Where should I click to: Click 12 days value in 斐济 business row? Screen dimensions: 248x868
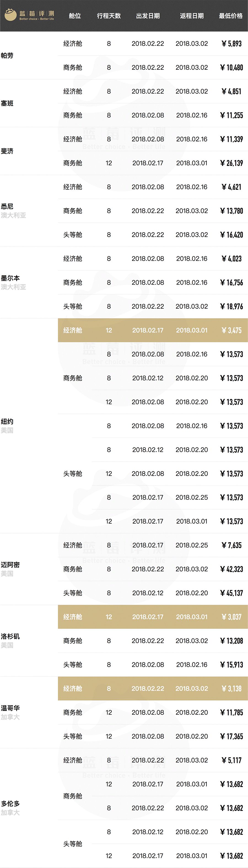click(x=109, y=163)
